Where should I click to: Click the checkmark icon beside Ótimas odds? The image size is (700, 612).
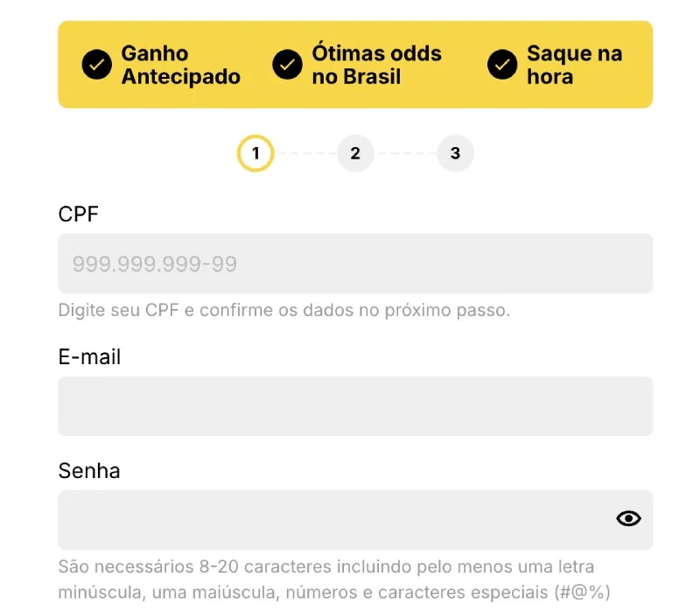coord(287,65)
